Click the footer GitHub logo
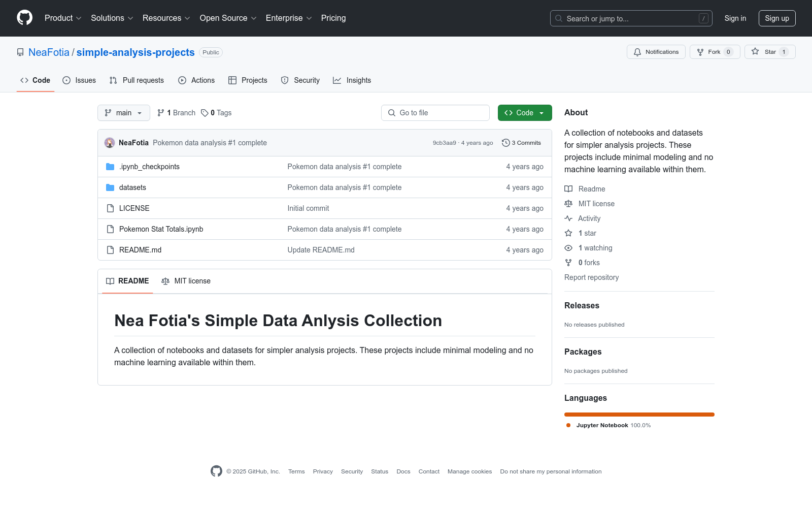 [x=216, y=471]
